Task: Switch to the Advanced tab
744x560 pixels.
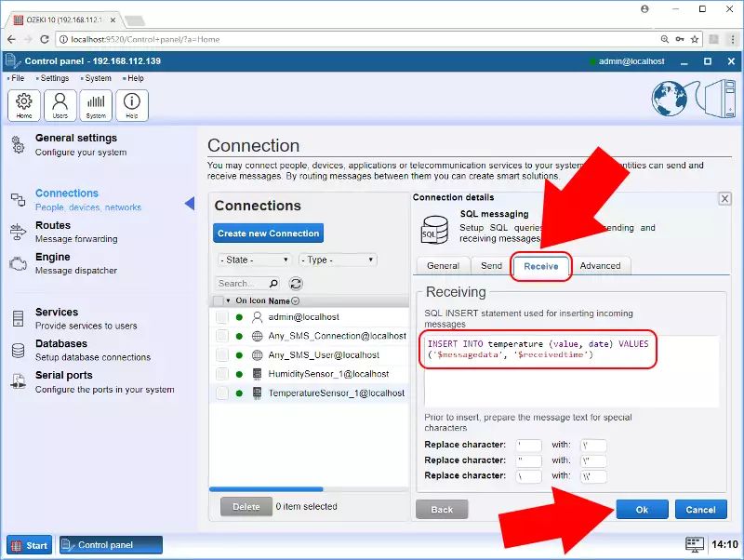Action: pyautogui.click(x=600, y=266)
